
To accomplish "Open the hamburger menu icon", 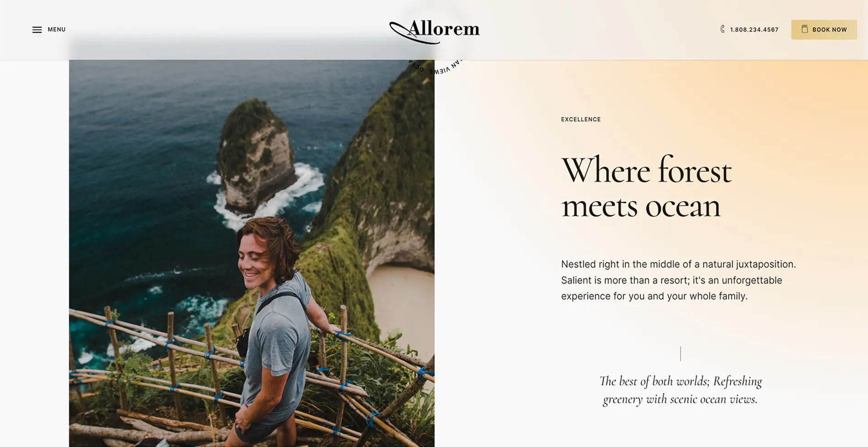I will [37, 30].
